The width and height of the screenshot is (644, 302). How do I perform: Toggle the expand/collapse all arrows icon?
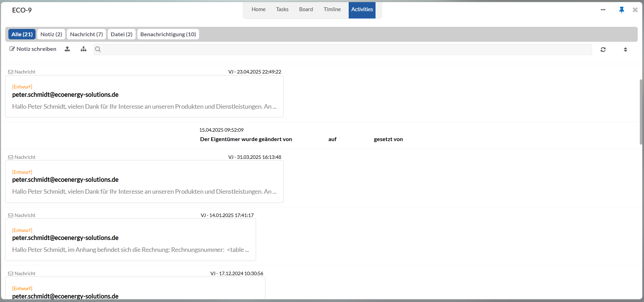pyautogui.click(x=625, y=49)
